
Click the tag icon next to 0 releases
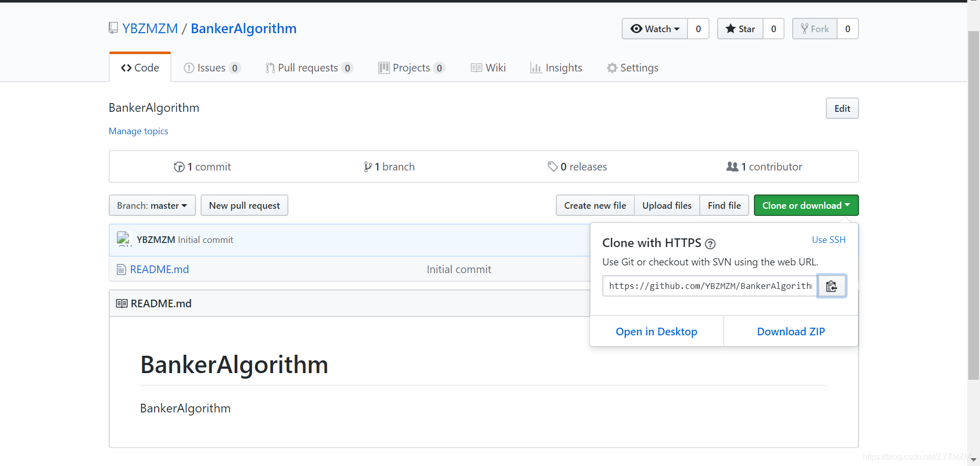coord(553,166)
